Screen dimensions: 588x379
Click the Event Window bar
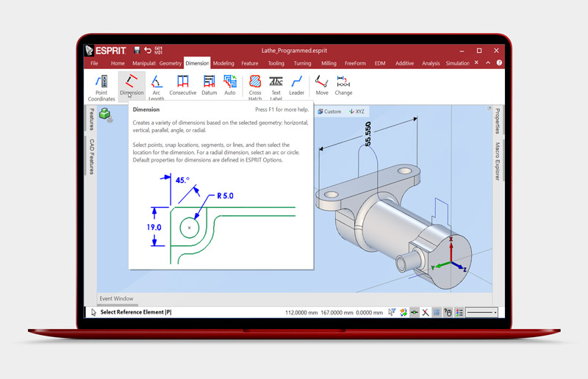(x=116, y=299)
